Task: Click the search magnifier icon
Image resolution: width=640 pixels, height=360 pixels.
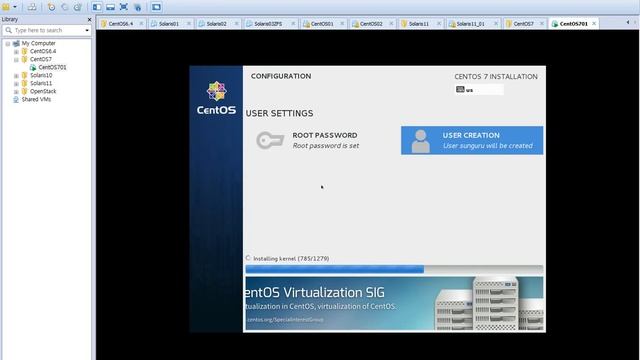Action: click(x=8, y=30)
